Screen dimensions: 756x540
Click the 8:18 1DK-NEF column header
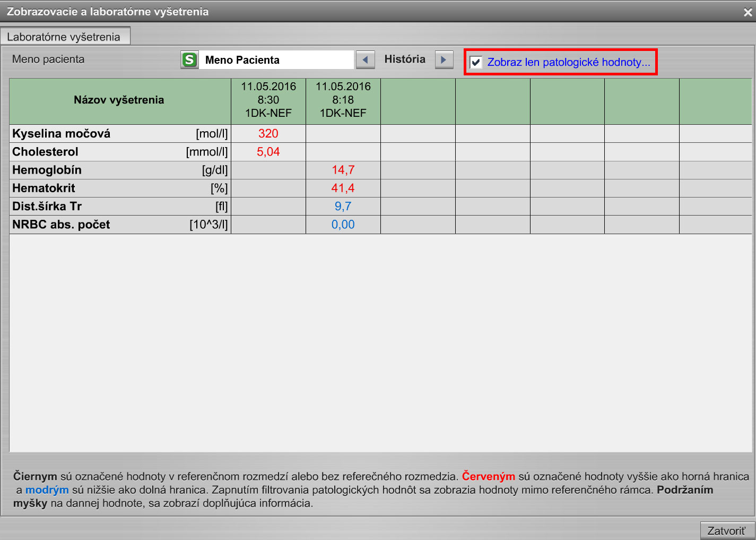coord(343,100)
